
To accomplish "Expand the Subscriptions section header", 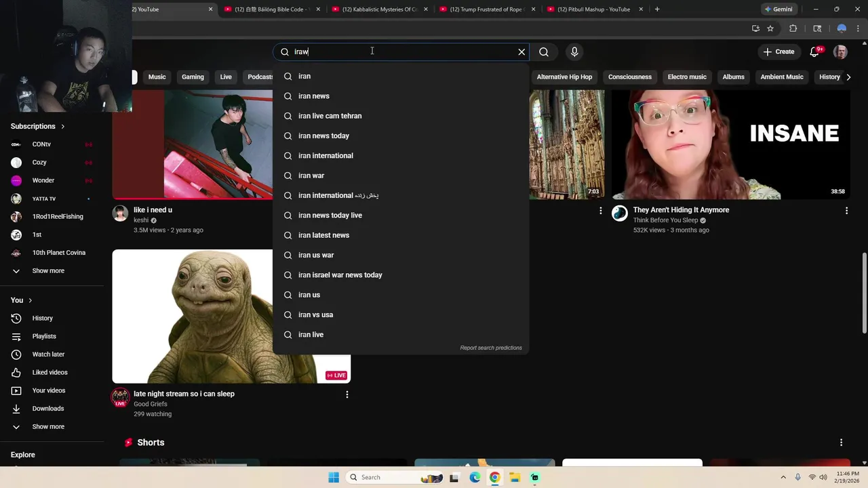I will [x=38, y=126].
